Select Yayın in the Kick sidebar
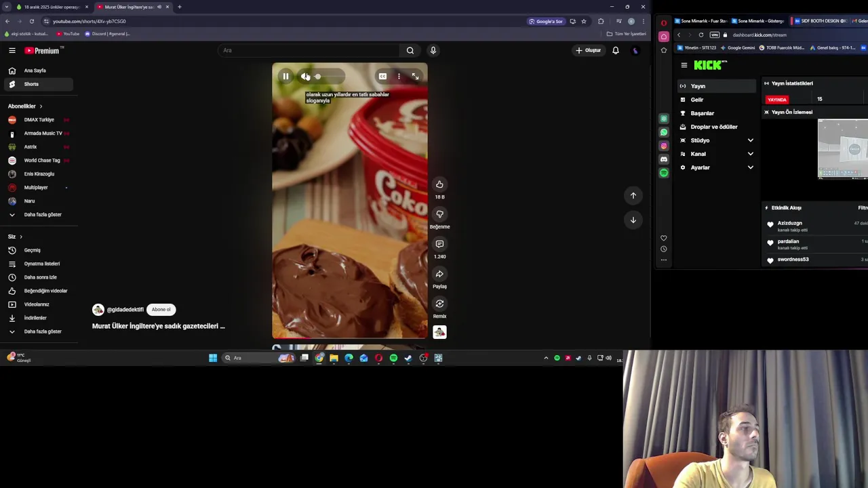 pos(717,86)
